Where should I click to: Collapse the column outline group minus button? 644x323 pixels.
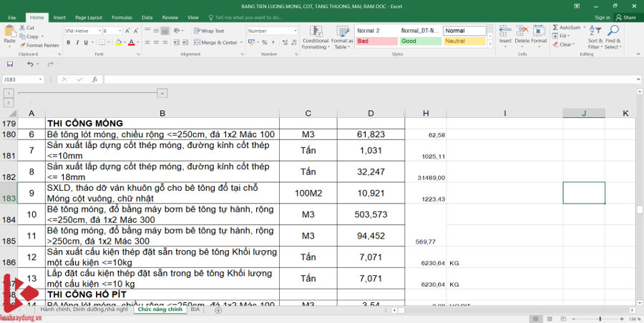162,93
